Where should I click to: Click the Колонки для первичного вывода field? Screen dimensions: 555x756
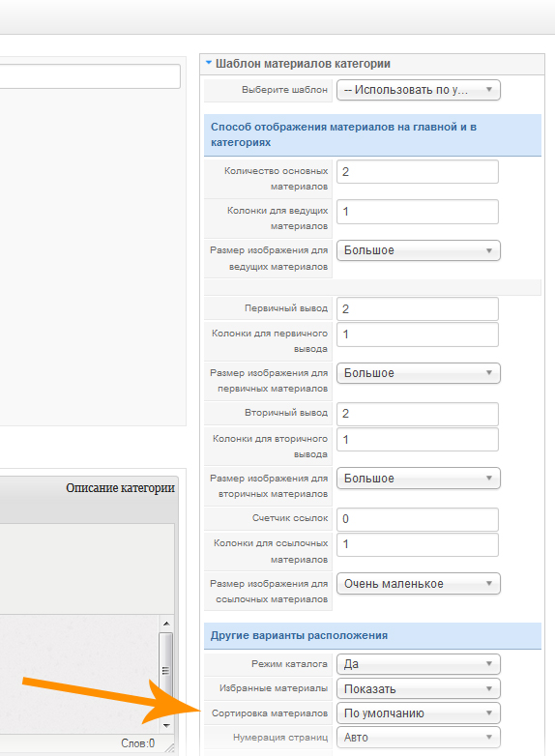[418, 334]
